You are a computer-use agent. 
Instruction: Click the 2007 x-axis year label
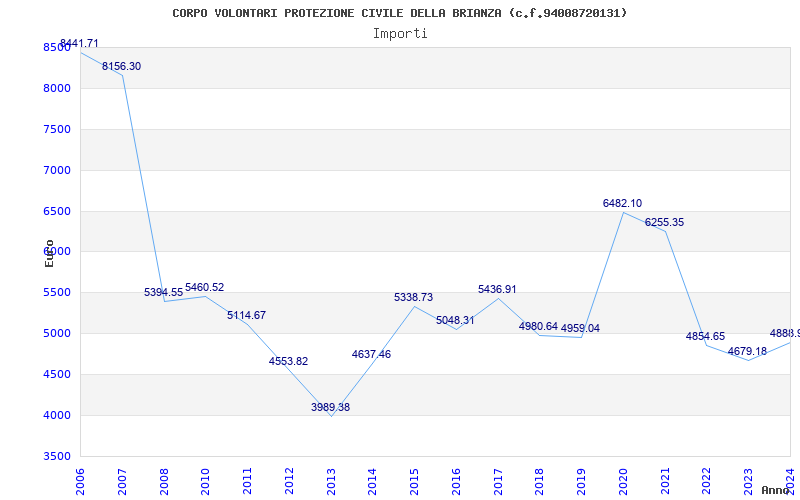121,482
